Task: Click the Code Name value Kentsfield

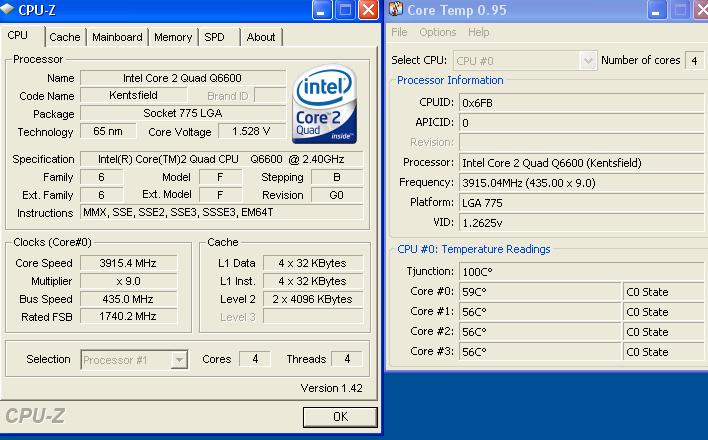Action: click(134, 95)
